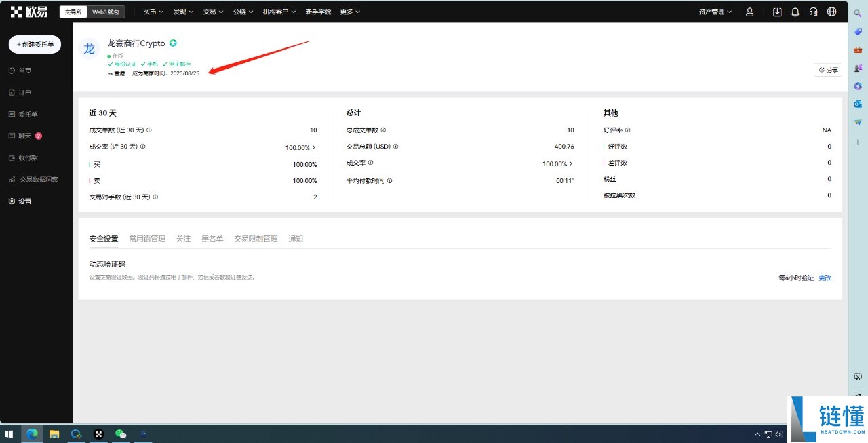Click info icon next to 好评率
This screenshot has width=868, height=443.
click(x=627, y=130)
